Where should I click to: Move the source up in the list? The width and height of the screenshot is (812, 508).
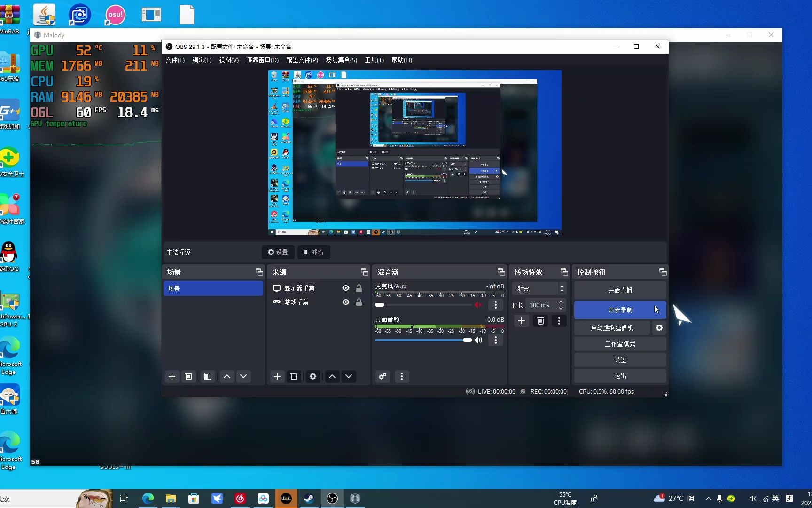(332, 376)
